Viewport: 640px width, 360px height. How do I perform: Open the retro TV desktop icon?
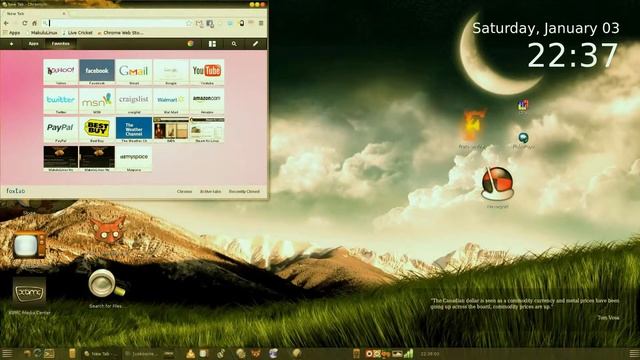[x=29, y=245]
